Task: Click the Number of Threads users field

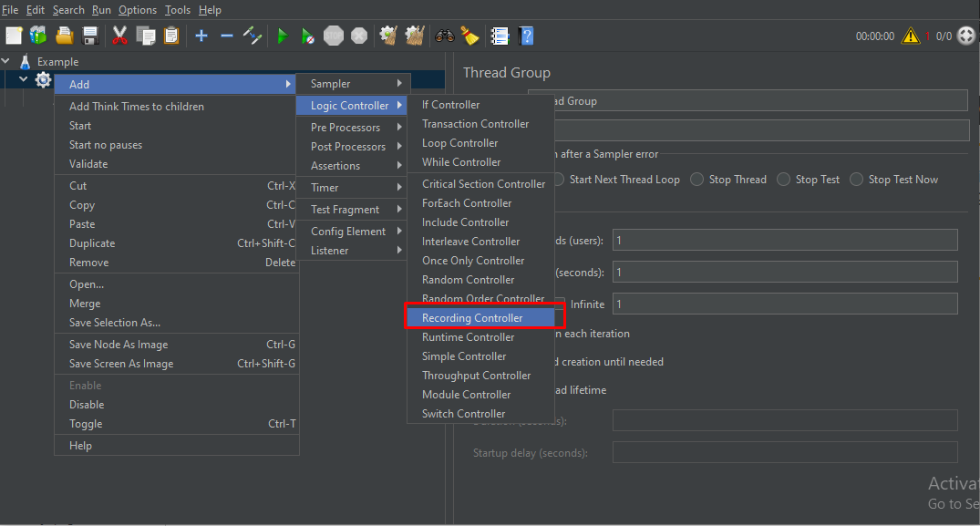Action: 785,240
